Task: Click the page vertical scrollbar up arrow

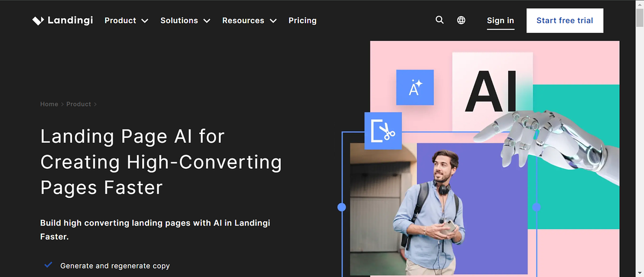Action: click(x=639, y=5)
